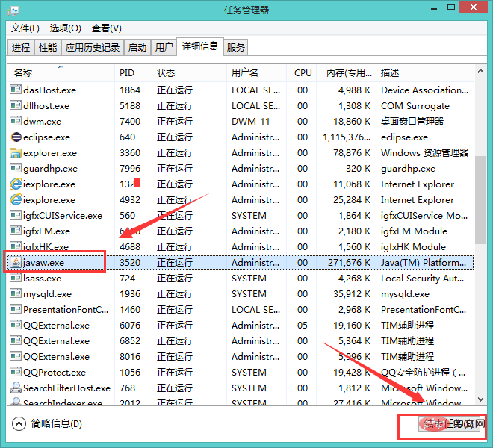
Task: Click the scrollbar up arrow
Action: pos(480,72)
